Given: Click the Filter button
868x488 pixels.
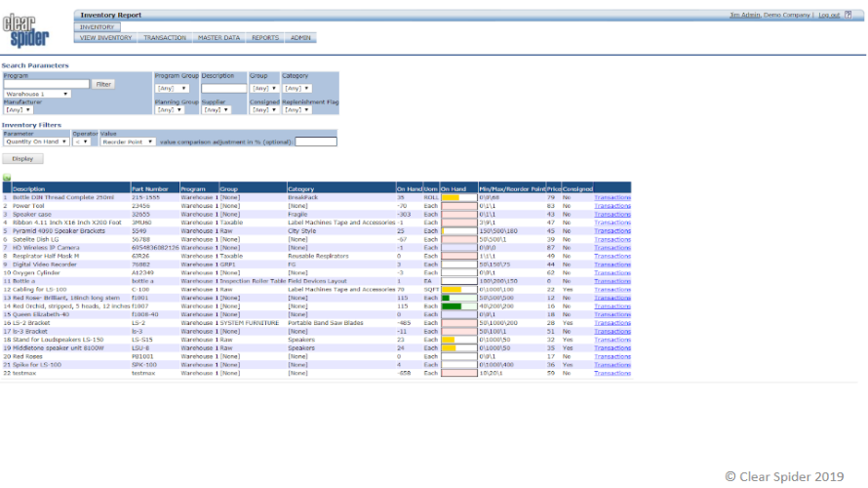Looking at the screenshot, I should [x=103, y=84].
